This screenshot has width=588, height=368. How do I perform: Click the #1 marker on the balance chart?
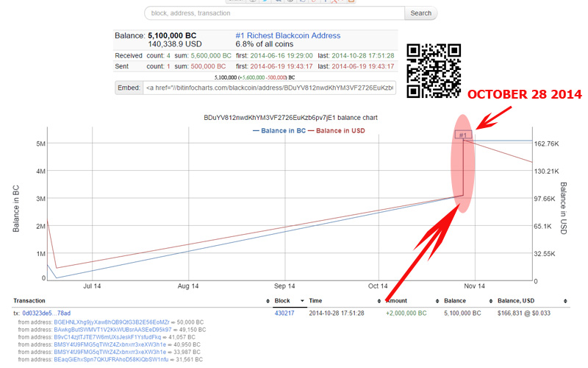tap(463, 135)
